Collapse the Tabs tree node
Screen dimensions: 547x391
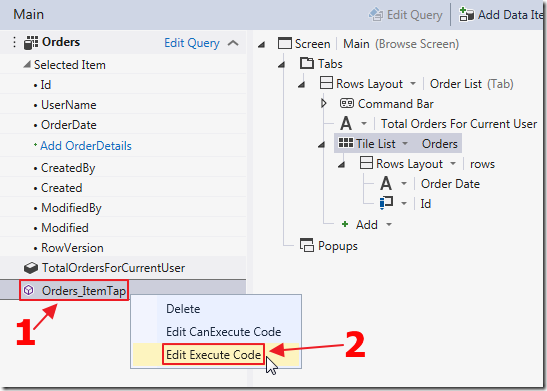(281, 64)
